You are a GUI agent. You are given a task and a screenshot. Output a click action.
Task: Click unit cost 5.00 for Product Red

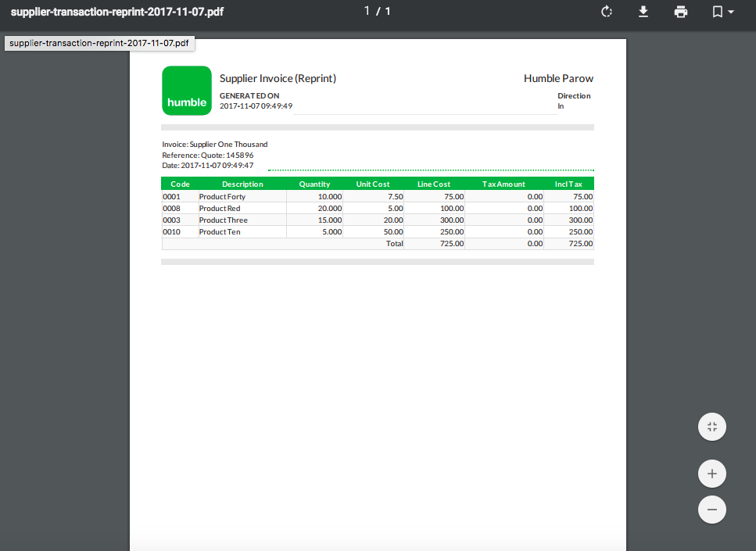click(396, 208)
